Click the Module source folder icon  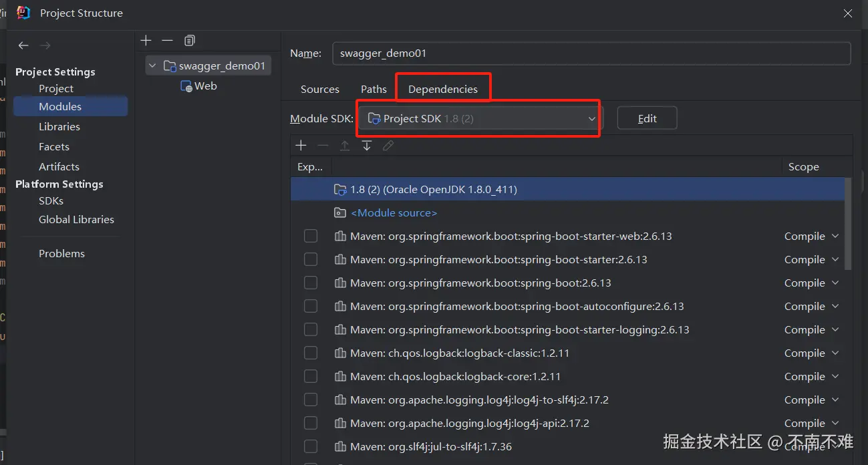click(340, 212)
